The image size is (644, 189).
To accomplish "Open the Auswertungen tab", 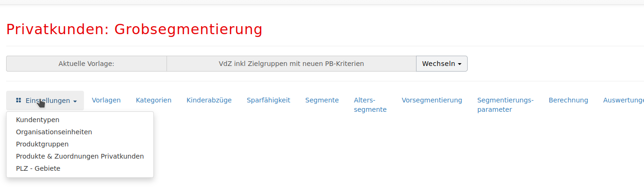I will click(623, 100).
